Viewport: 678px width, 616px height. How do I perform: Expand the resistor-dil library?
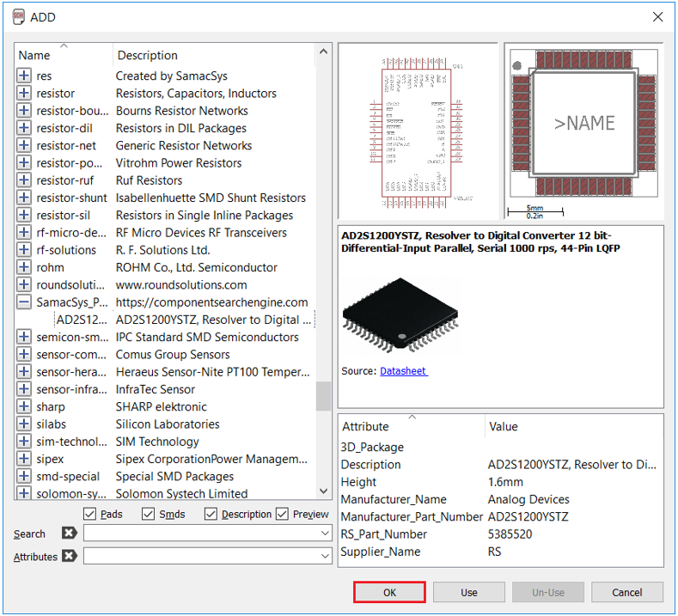(24, 128)
